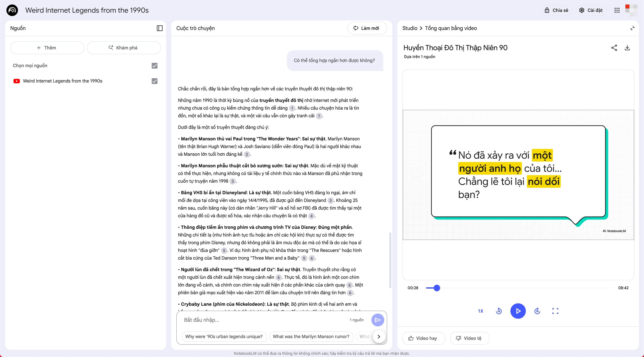Click the 'Cuộc trò chuyện' panel title
This screenshot has width=644, height=357.
click(x=195, y=28)
